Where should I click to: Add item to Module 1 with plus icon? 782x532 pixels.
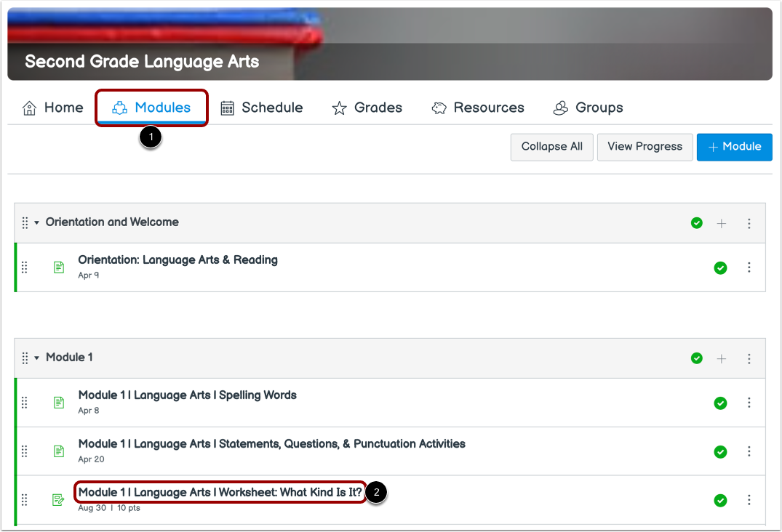pyautogui.click(x=721, y=358)
